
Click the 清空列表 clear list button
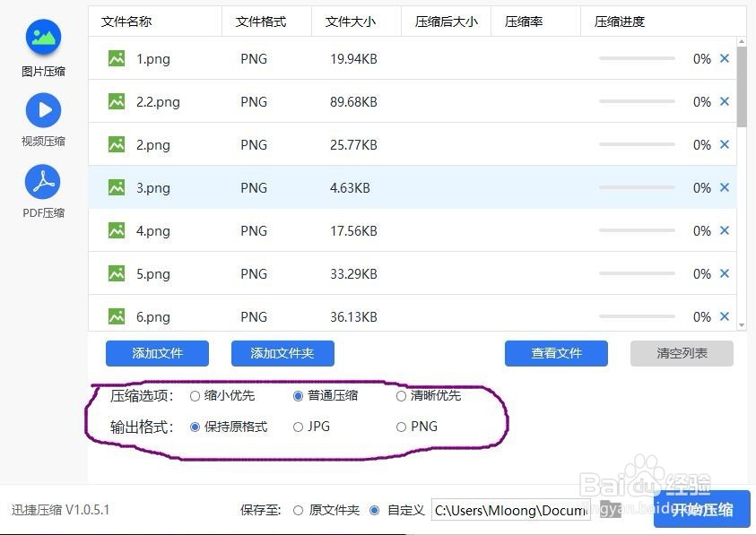coord(681,353)
